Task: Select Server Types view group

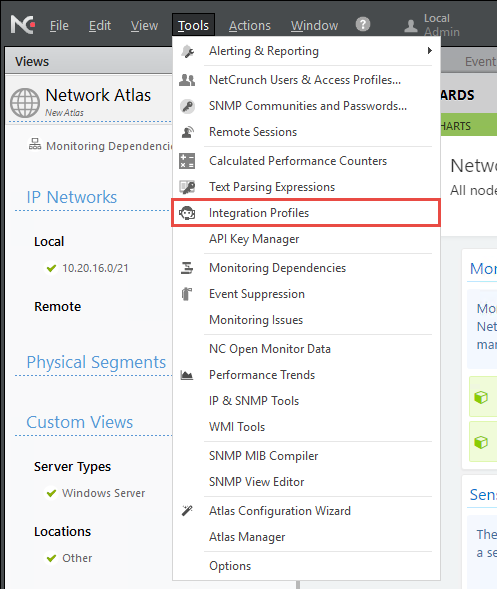Action: tap(73, 467)
